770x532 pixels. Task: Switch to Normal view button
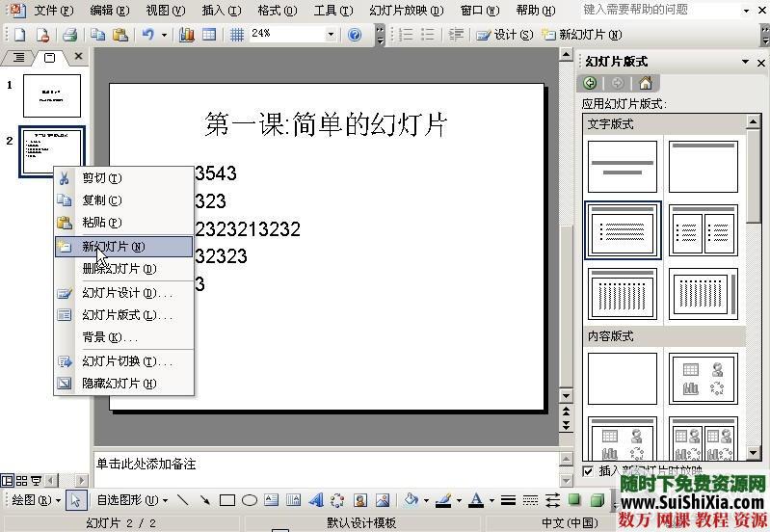8,480
